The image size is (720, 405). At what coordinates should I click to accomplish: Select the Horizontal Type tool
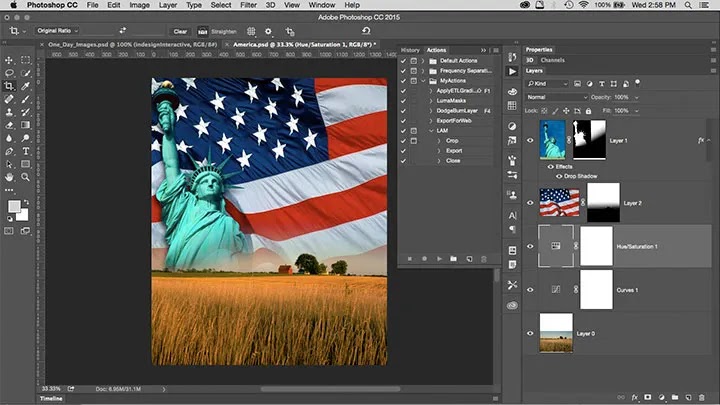(26, 151)
